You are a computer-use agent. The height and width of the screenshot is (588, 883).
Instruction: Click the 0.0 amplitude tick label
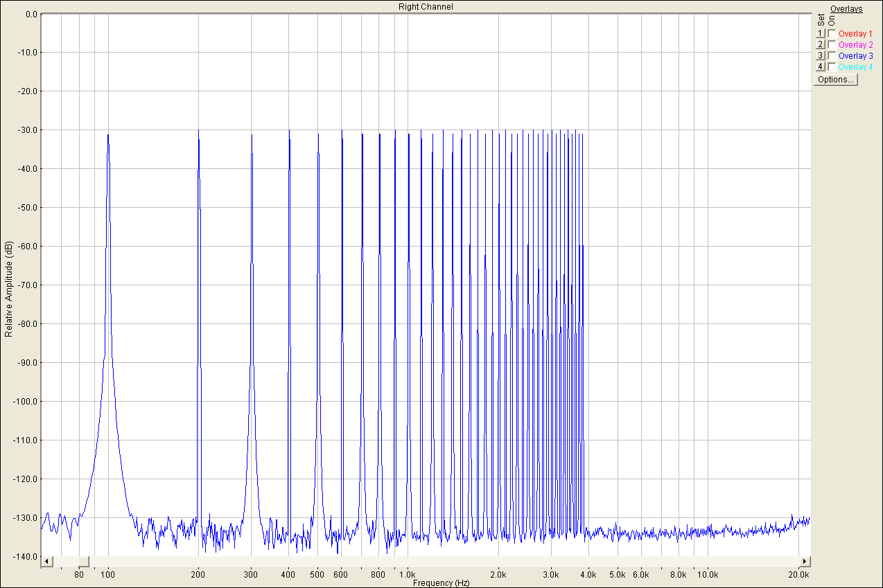30,14
